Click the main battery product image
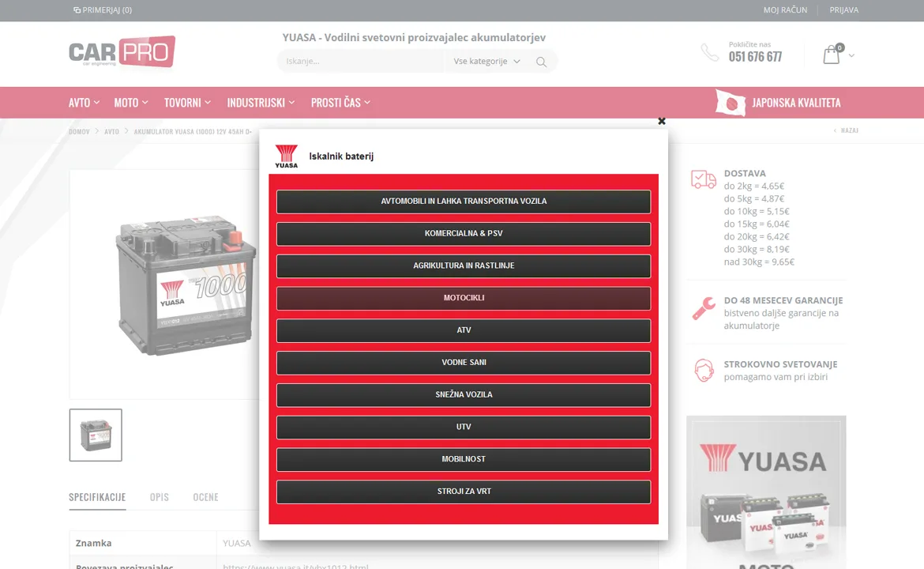 click(186, 284)
